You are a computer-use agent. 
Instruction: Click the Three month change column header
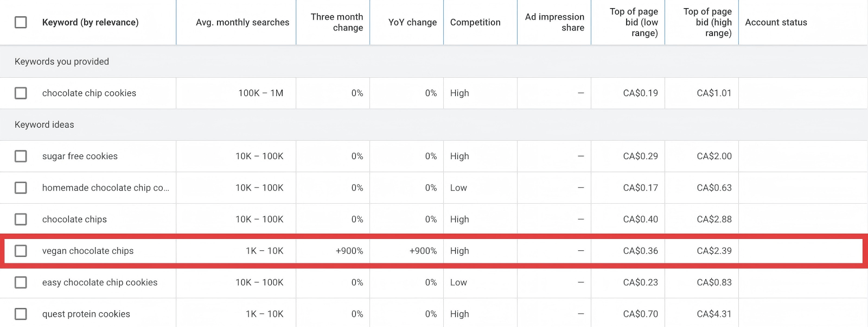tap(336, 22)
